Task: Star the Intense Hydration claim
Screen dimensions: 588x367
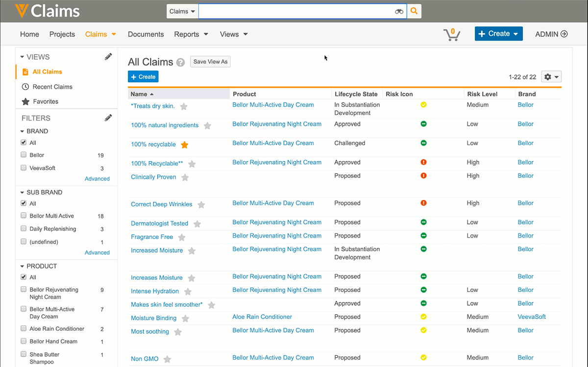Action: click(188, 292)
